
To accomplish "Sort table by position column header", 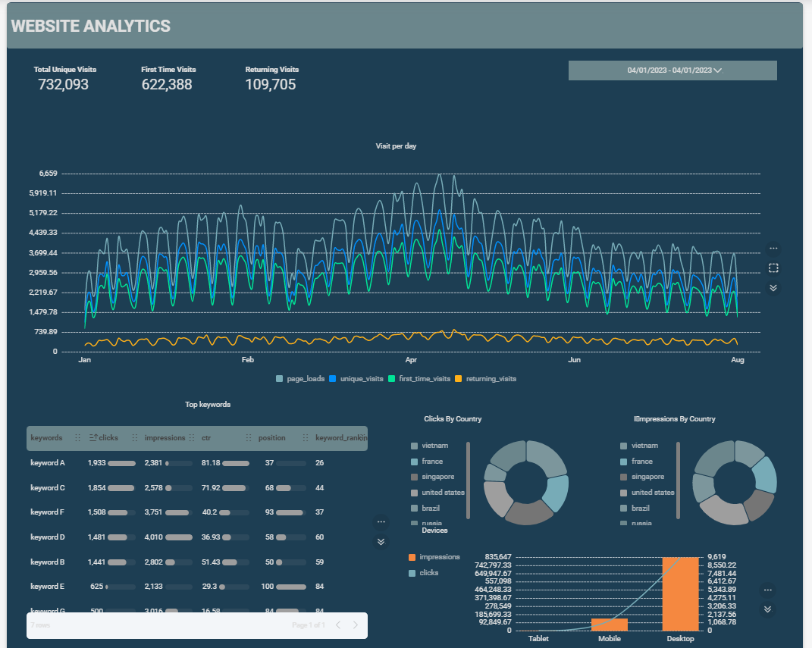I will pyautogui.click(x=272, y=438).
